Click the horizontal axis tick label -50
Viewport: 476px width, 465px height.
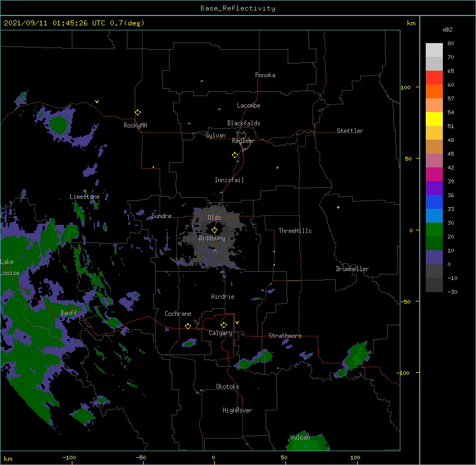141,457
